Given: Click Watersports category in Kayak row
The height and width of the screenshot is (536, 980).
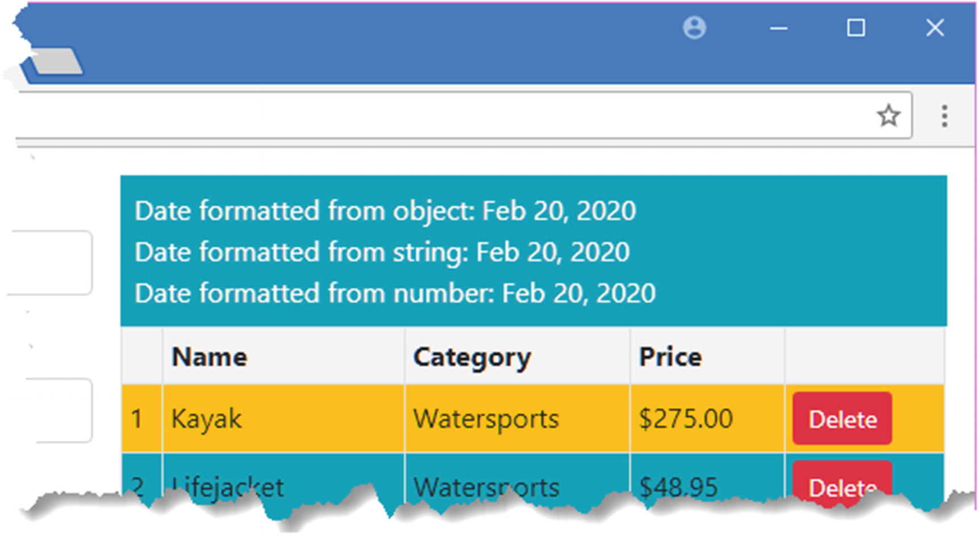Looking at the screenshot, I should pos(486,419).
